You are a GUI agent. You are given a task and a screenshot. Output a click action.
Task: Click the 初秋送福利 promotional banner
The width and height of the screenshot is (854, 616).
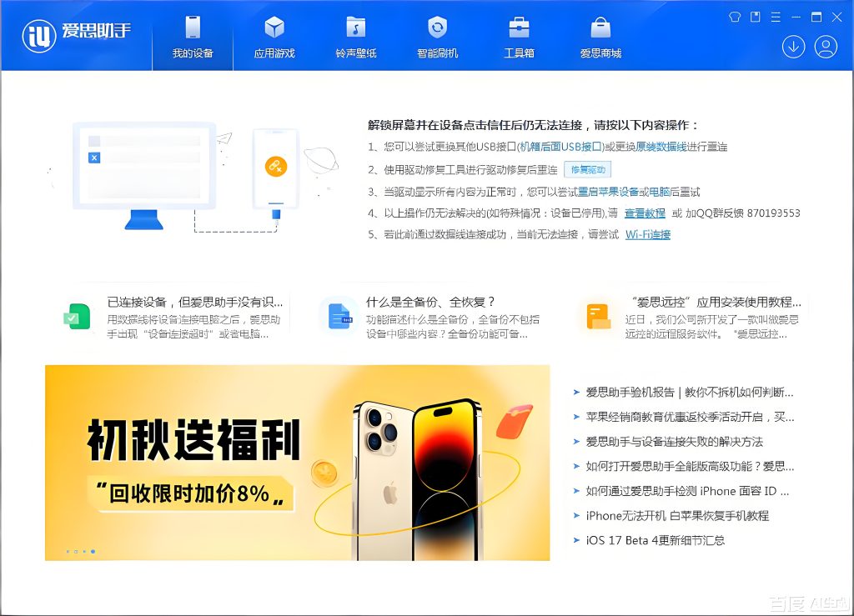click(x=297, y=463)
